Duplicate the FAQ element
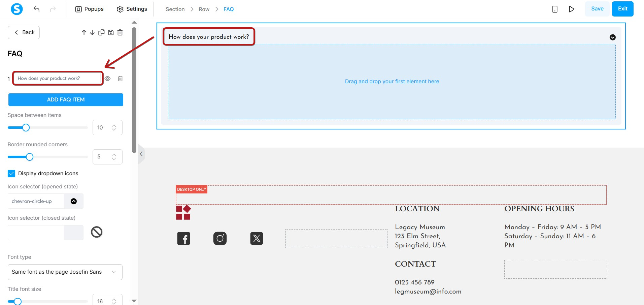 point(101,32)
